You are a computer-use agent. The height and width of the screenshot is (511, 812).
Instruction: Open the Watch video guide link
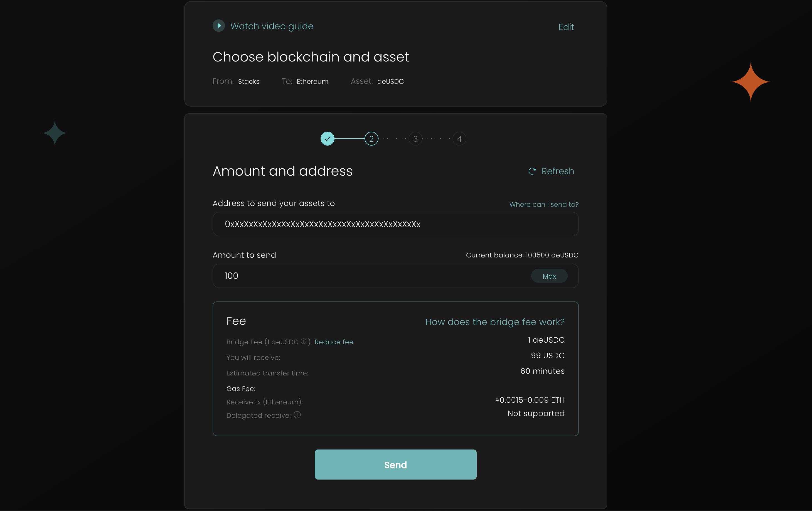pos(271,26)
